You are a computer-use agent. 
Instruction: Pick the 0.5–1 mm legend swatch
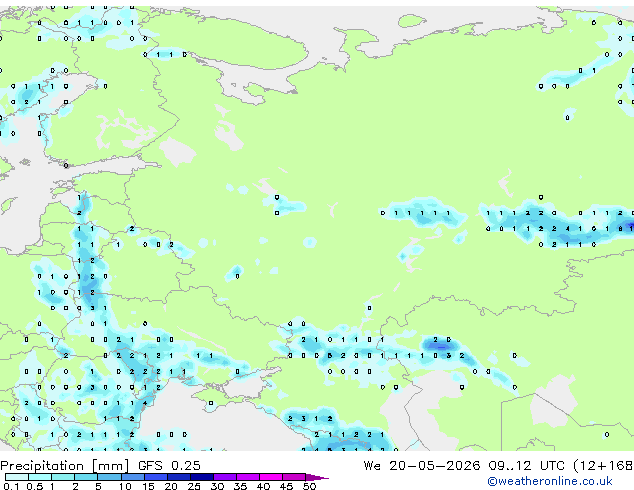(x=40, y=477)
